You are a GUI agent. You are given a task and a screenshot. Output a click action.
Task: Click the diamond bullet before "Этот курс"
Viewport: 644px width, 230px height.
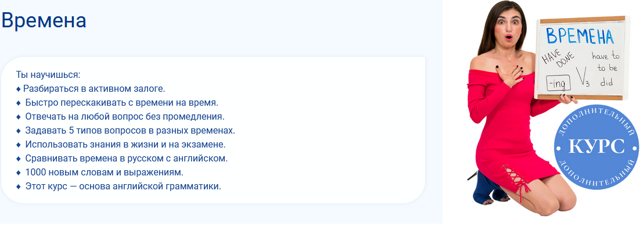(x=18, y=186)
